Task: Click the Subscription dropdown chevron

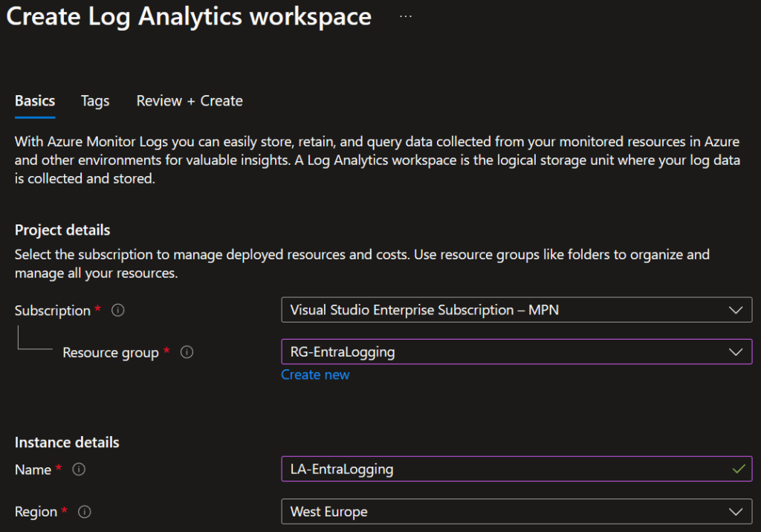Action: [x=736, y=310]
